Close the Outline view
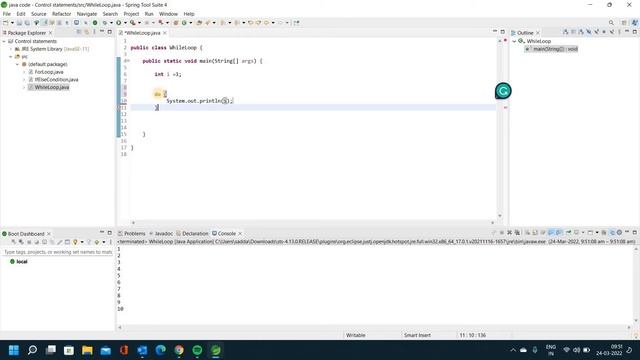This screenshot has height=360, width=640. pyautogui.click(x=538, y=33)
